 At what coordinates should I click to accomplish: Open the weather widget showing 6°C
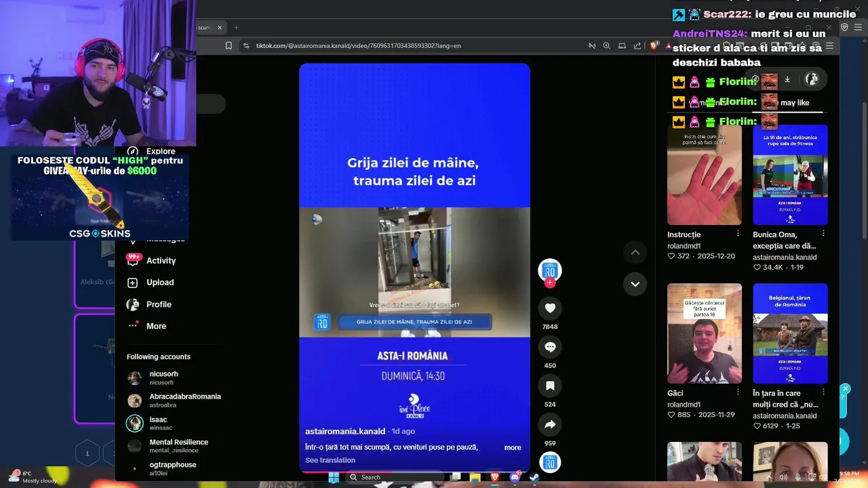[31, 476]
